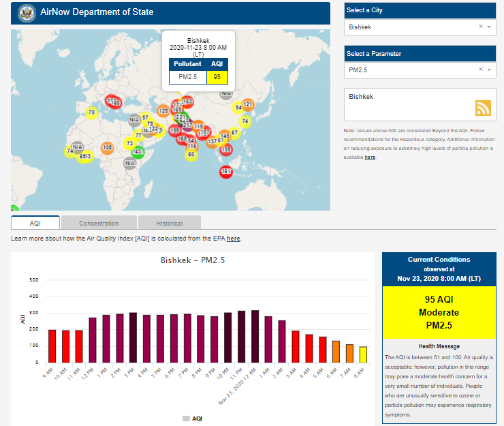The width and height of the screenshot is (504, 426).
Task: Clear the Bishkek city selection
Action: pos(480,27)
